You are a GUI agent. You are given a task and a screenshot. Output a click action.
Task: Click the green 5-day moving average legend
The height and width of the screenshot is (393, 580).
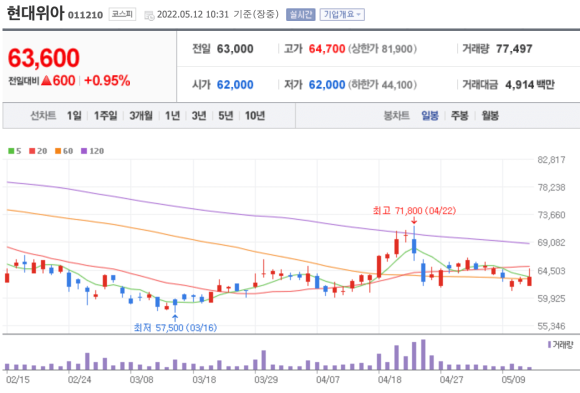tap(15, 151)
